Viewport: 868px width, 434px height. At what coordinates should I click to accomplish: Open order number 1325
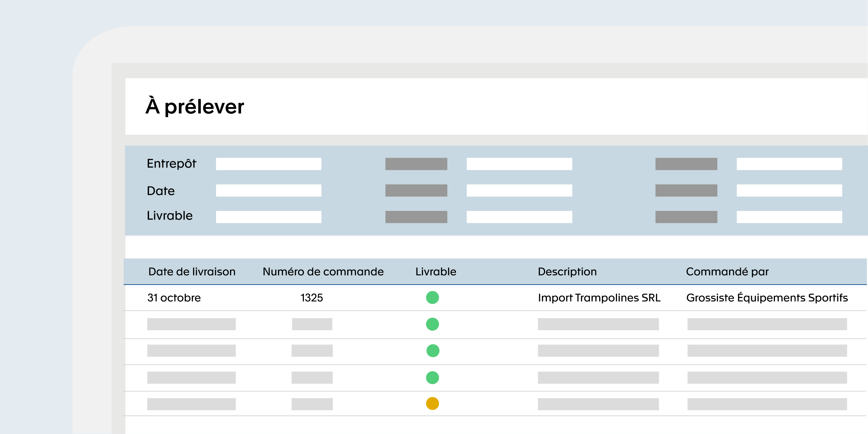pyautogui.click(x=312, y=298)
